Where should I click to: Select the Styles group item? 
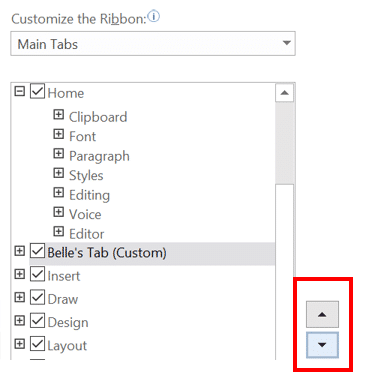tap(86, 176)
